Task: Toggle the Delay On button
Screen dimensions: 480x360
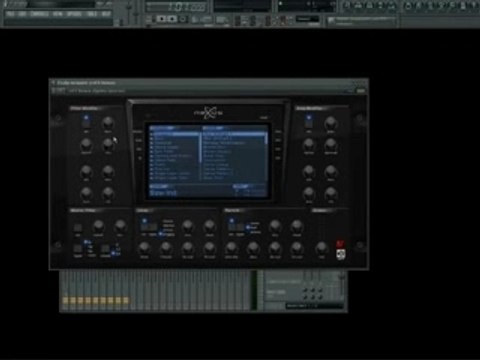Action: click(144, 226)
